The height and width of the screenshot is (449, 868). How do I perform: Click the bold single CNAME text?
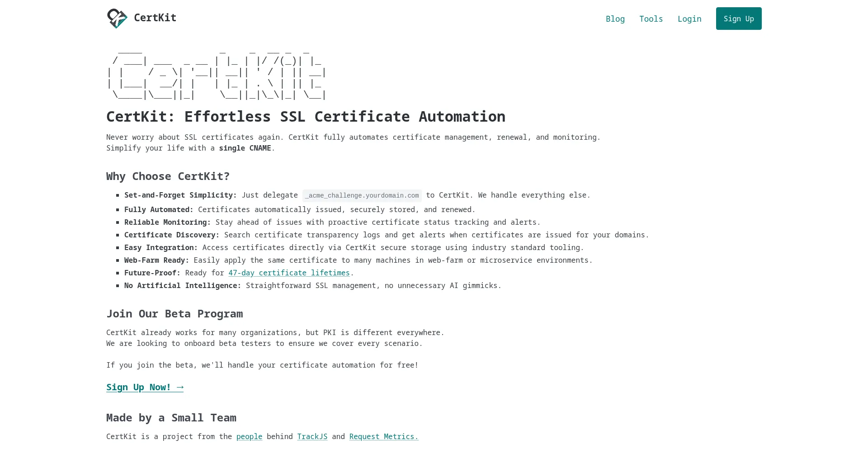(x=245, y=148)
